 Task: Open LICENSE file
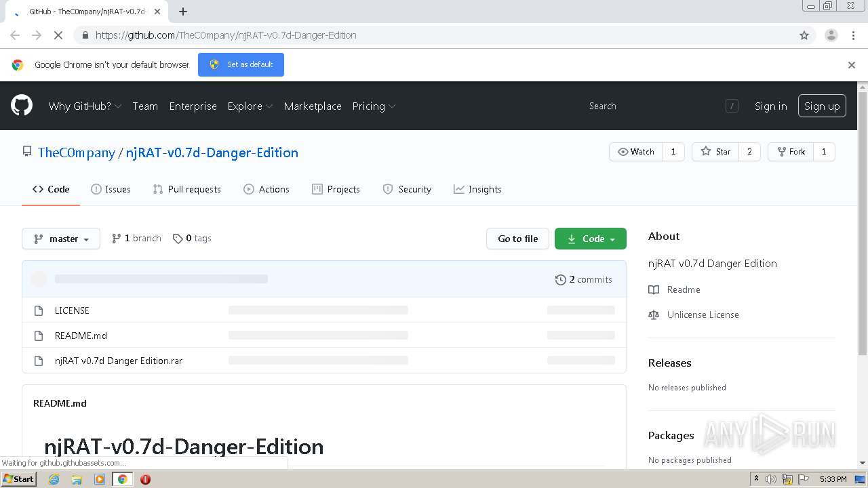72,310
